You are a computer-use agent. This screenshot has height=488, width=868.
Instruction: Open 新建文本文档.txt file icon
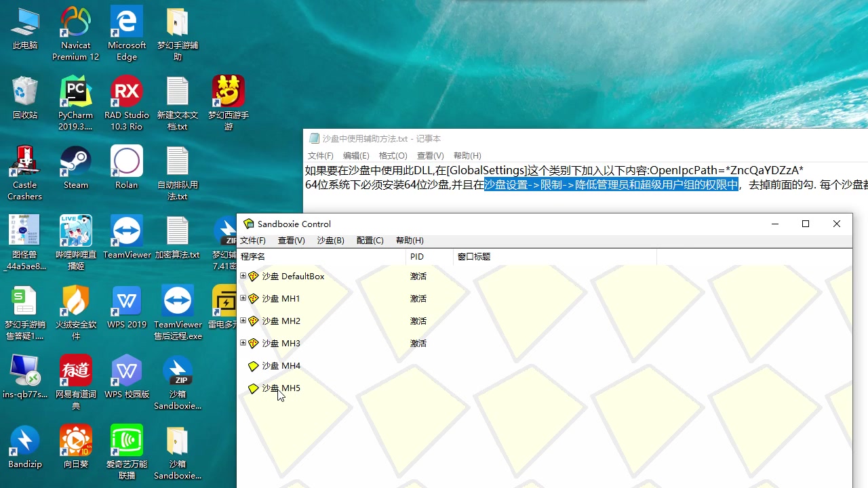[178, 104]
